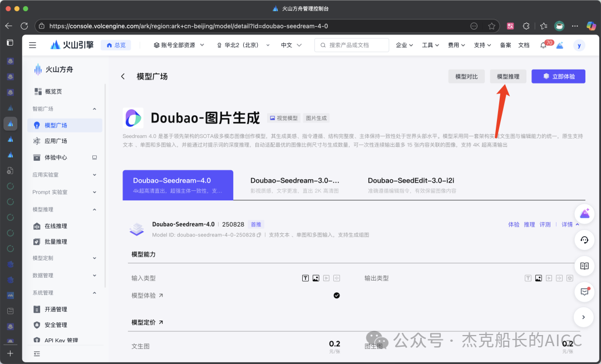This screenshot has width=601, height=364.
Task: Open the 模型定价 external link arrow
Action: [x=161, y=322]
